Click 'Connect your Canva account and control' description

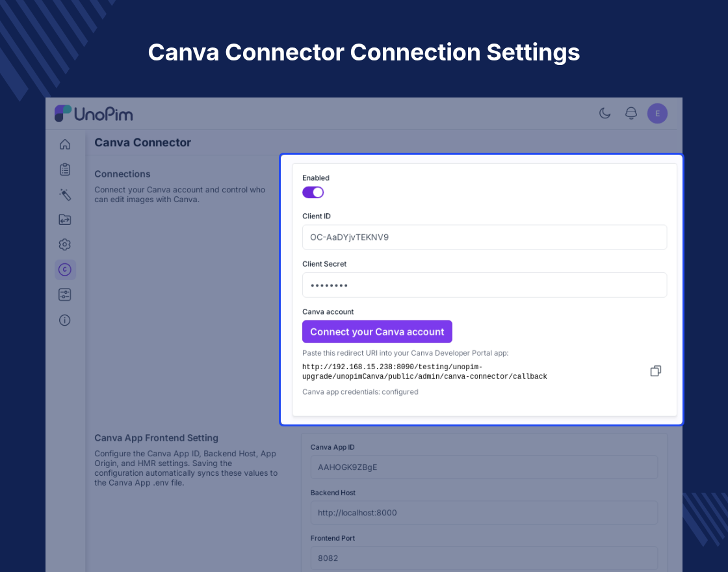coord(179,194)
